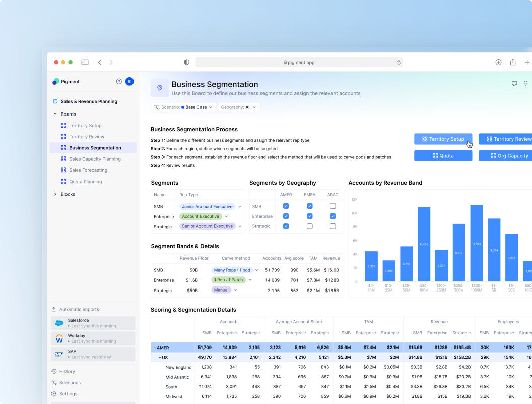Viewport: 532px width, 404px height.
Task: Uncheck Enterprise segment for EMEA
Action: click(309, 216)
